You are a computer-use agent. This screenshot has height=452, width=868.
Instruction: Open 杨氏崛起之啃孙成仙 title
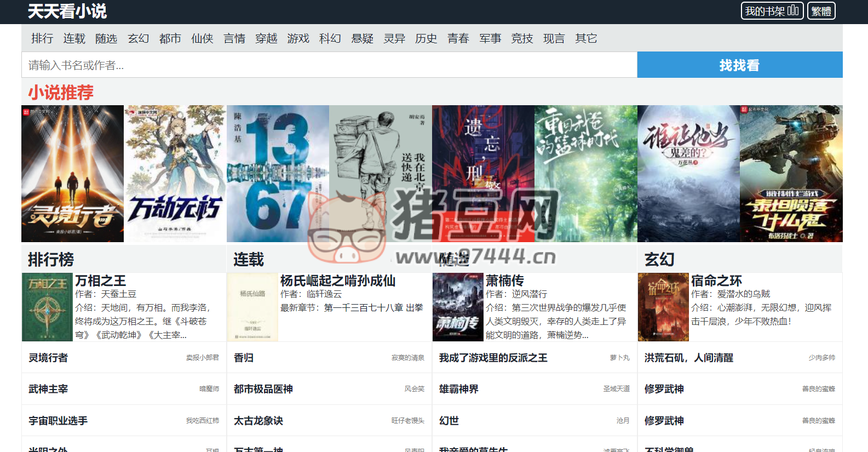click(338, 281)
